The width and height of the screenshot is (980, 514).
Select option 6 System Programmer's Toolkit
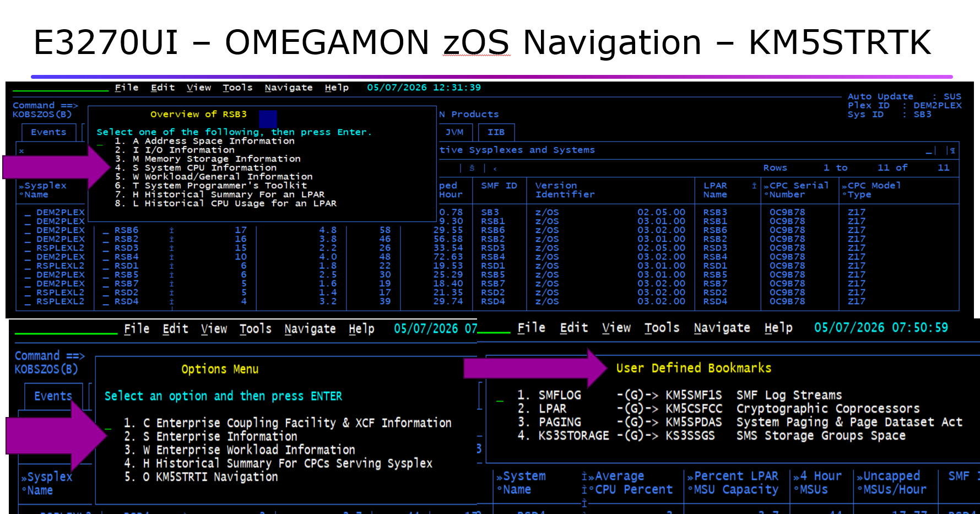(x=210, y=186)
